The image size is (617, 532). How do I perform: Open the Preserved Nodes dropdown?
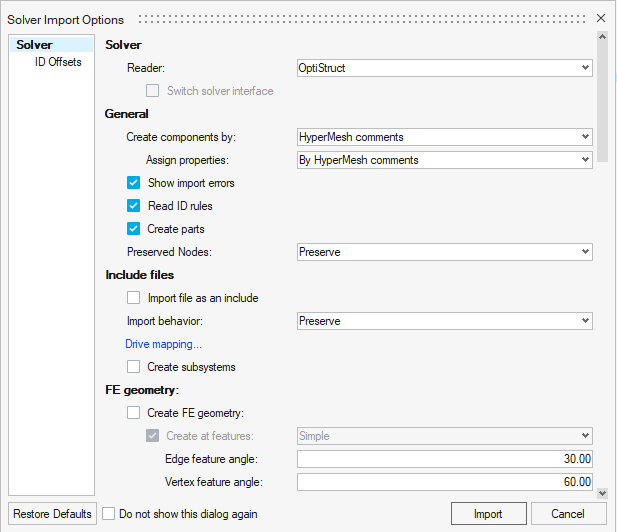click(x=444, y=252)
